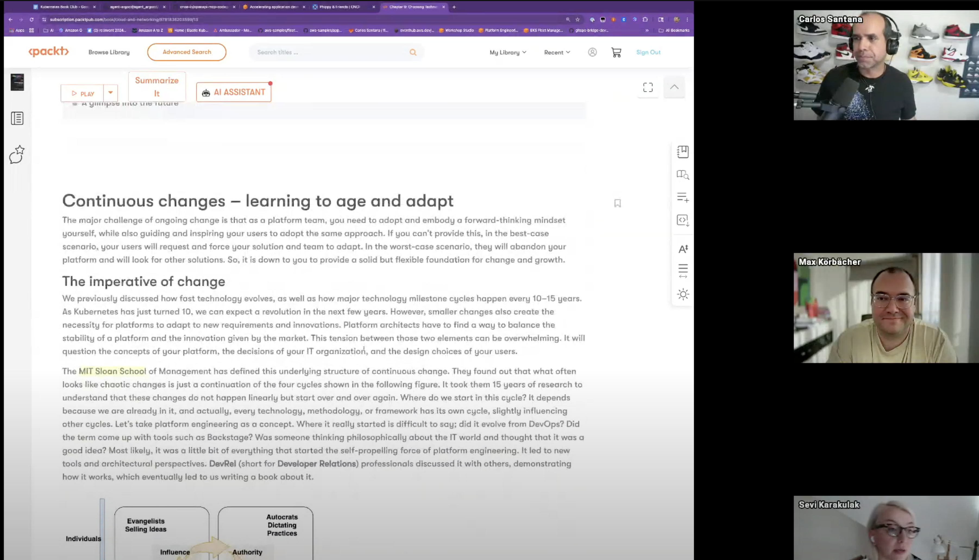
Task: Expand the Recent dropdown
Action: pos(557,52)
